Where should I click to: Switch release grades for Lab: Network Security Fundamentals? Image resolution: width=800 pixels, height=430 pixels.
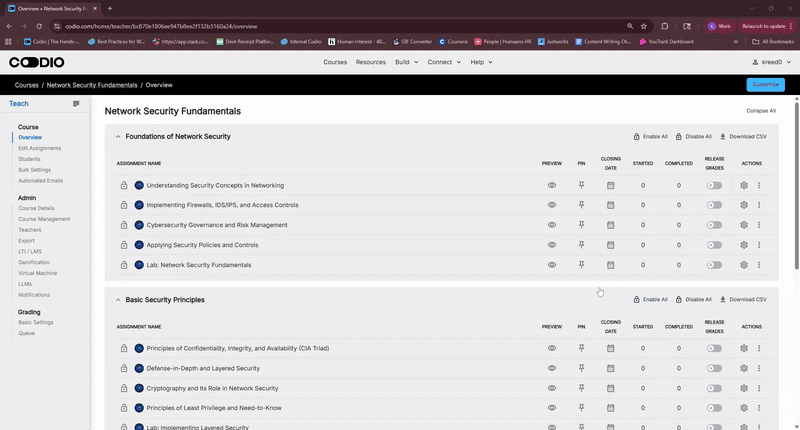[714, 265]
